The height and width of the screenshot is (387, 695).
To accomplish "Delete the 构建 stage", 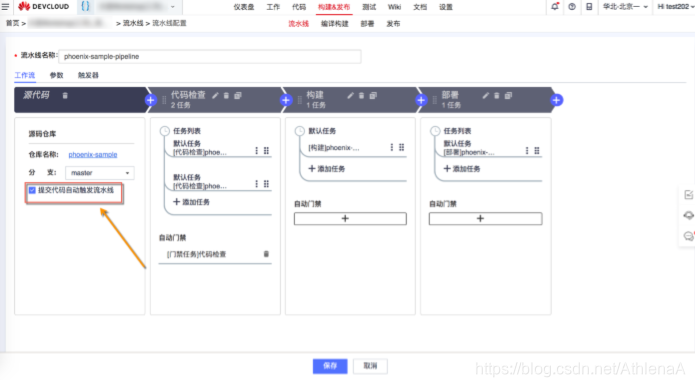I will (x=361, y=95).
